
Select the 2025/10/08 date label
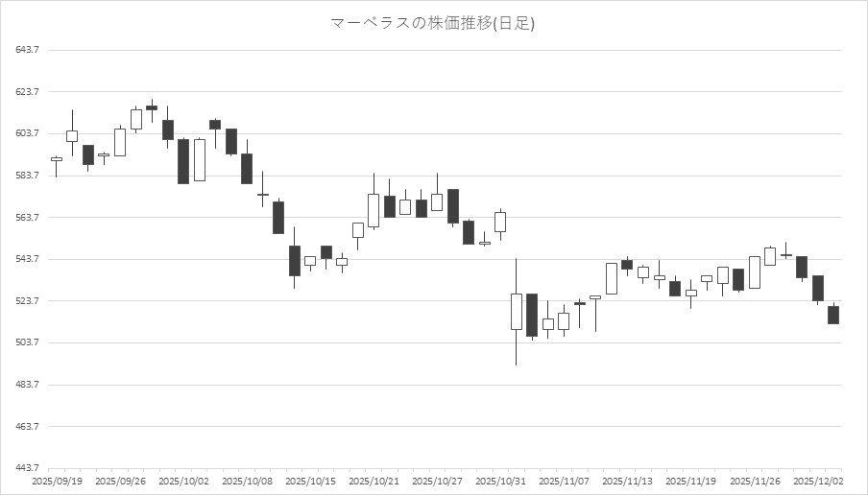tap(247, 481)
